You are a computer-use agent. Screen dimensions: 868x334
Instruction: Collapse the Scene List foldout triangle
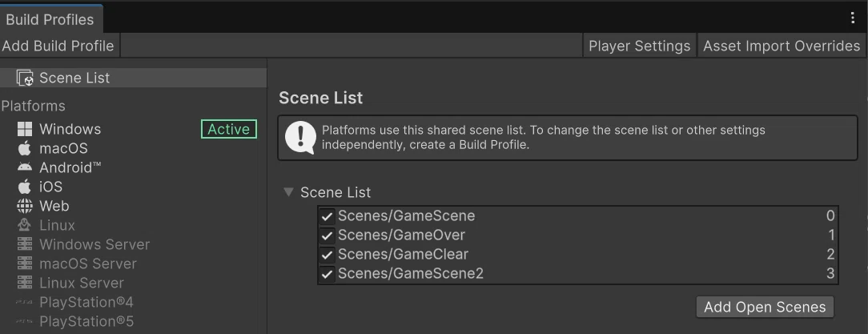[x=288, y=192]
